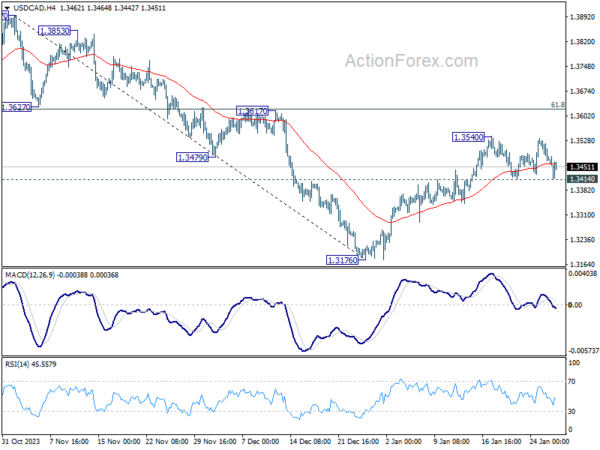Click the MACD scale value -0.005737
The image size is (600, 450).
click(584, 351)
